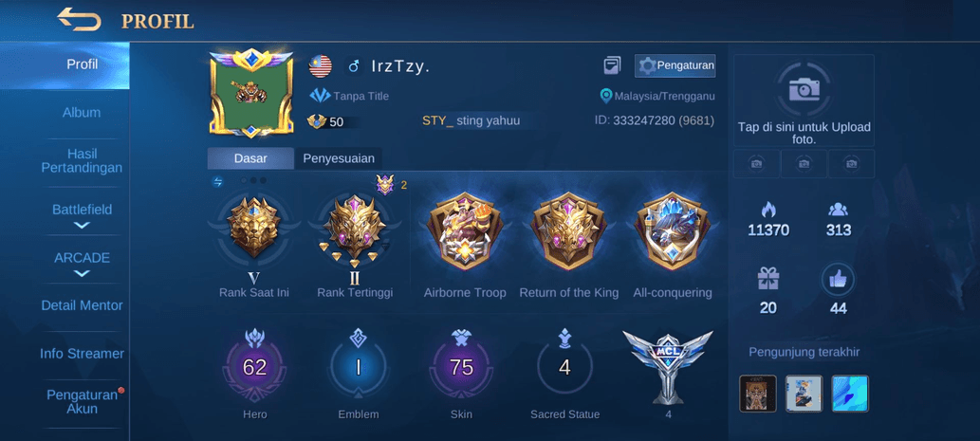
Task: Open the MCL trophy badge
Action: coord(668,367)
